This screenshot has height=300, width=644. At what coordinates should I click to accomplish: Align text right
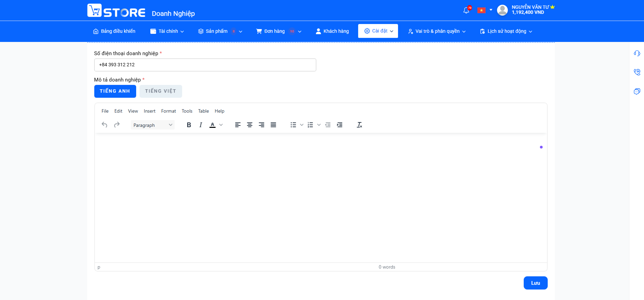262,125
